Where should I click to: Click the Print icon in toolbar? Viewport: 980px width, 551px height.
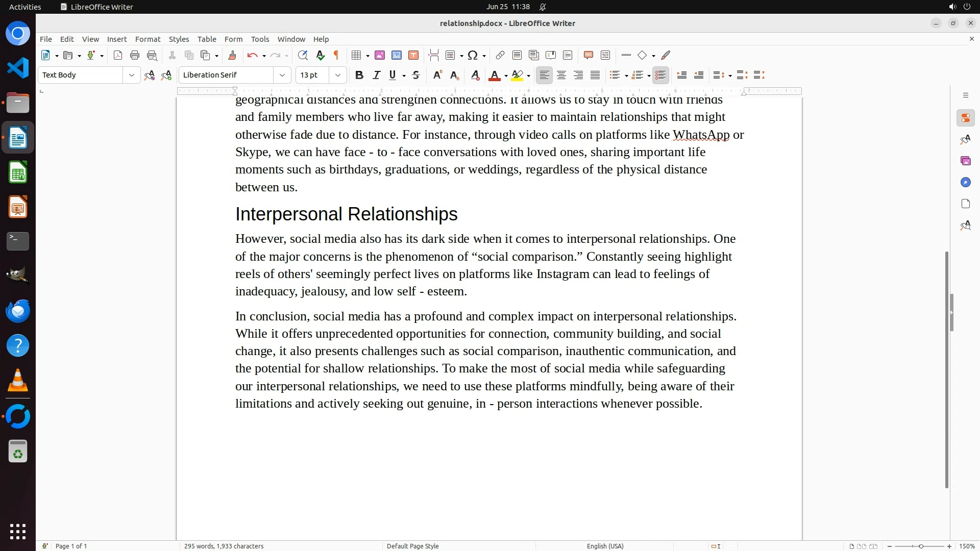pos(135,56)
